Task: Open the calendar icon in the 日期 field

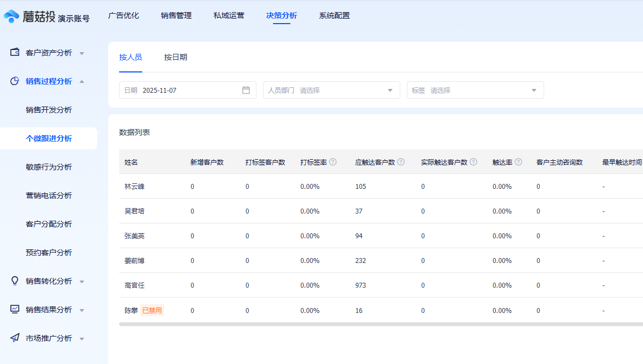Action: pos(245,89)
